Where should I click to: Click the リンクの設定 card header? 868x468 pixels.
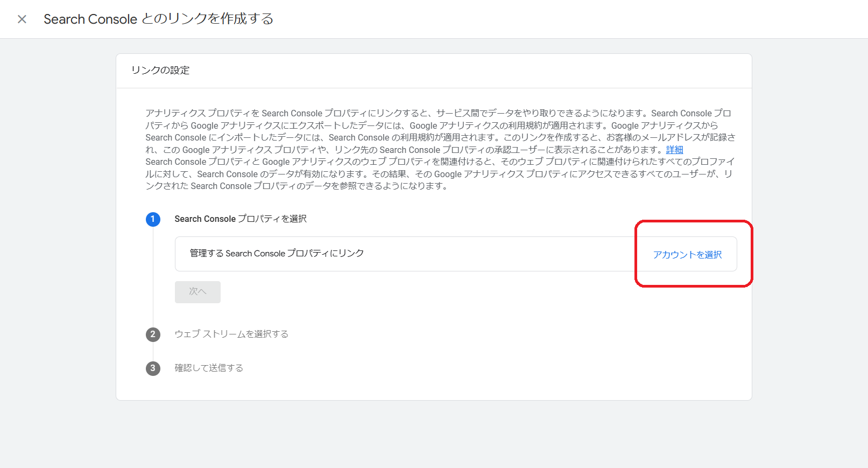click(160, 70)
